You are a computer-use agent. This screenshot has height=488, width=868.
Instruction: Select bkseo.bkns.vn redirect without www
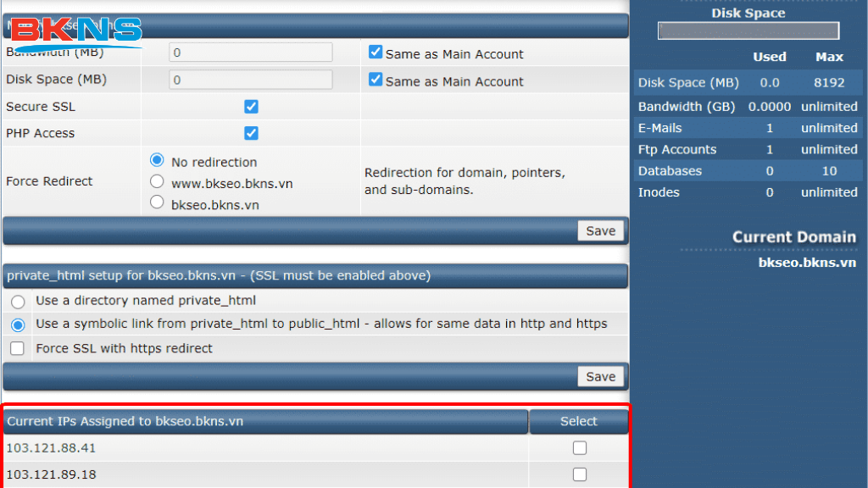tap(157, 203)
